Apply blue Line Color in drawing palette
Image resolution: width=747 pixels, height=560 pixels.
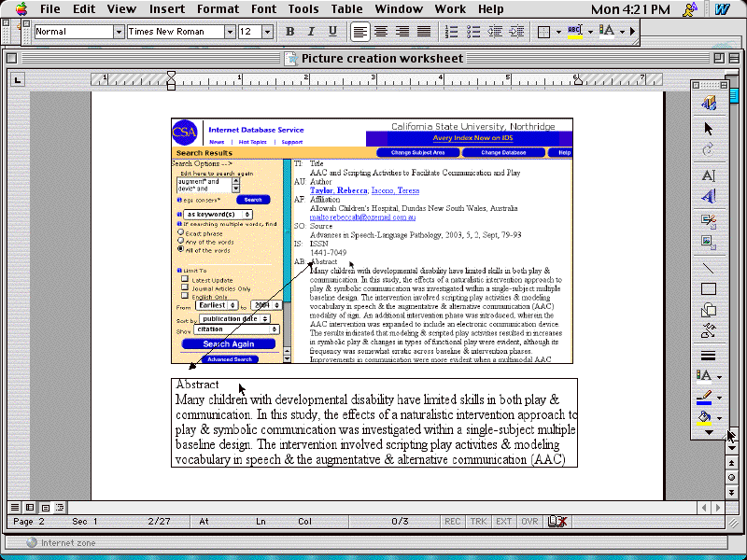point(704,398)
